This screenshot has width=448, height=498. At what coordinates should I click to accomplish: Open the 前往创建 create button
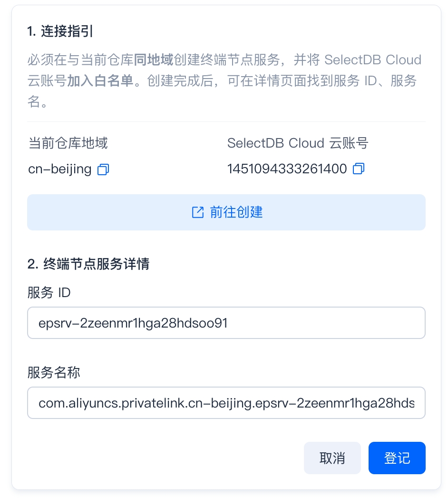(x=226, y=212)
